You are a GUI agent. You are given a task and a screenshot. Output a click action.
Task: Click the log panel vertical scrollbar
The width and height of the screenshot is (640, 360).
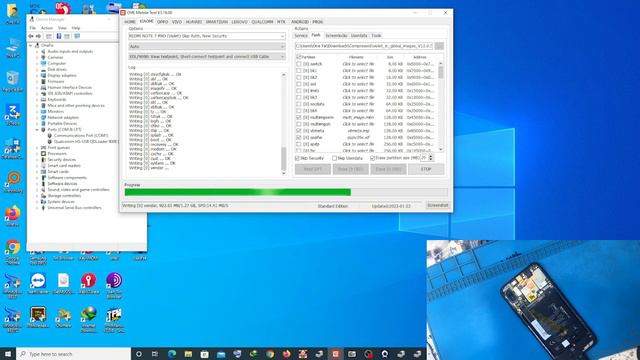tap(284, 124)
